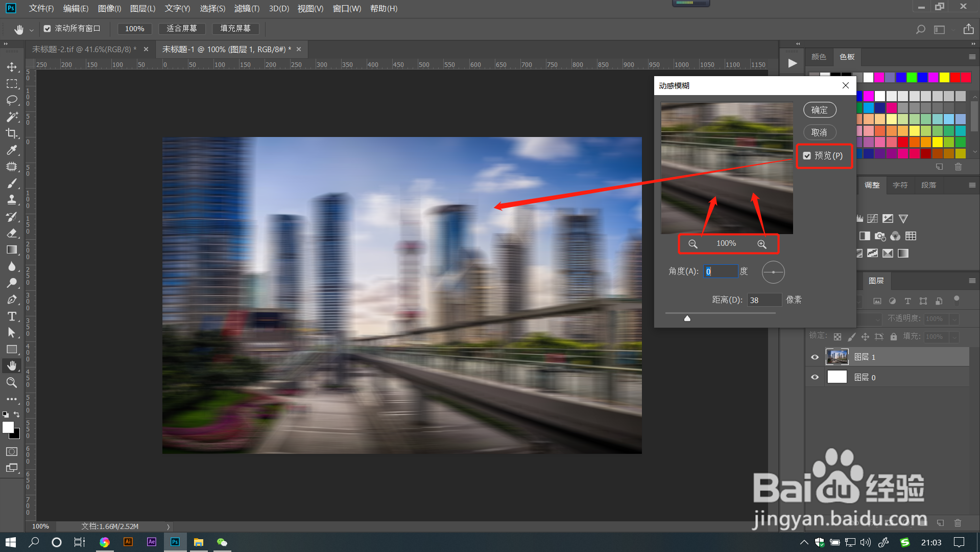Select the Clone Stamp tool
This screenshot has width=980, height=552.
pyautogui.click(x=12, y=200)
